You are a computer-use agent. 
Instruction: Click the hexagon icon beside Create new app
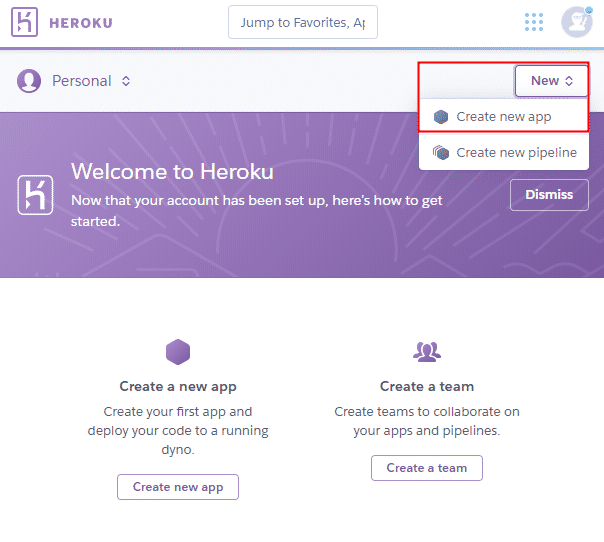441,117
